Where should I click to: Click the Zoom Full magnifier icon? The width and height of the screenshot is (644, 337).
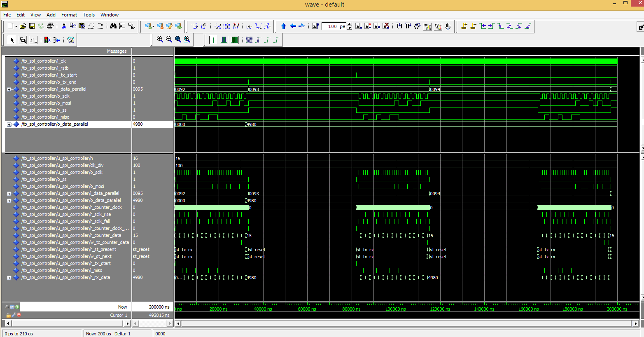(178, 39)
